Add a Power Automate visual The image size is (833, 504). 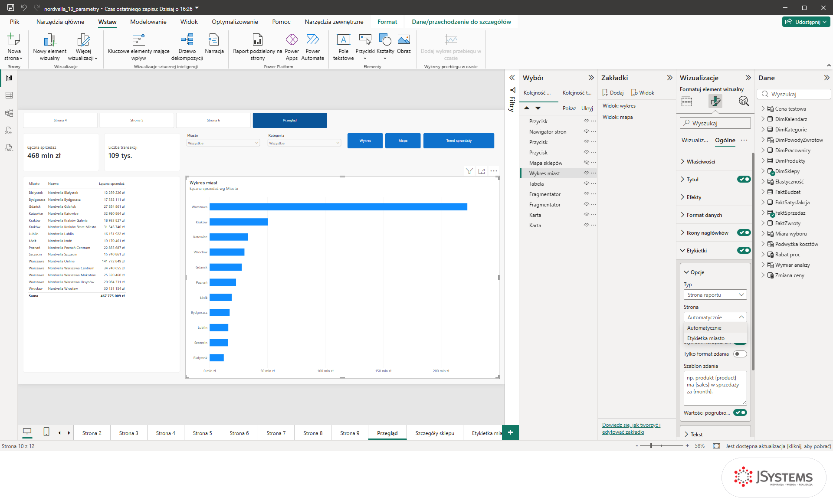pyautogui.click(x=312, y=47)
